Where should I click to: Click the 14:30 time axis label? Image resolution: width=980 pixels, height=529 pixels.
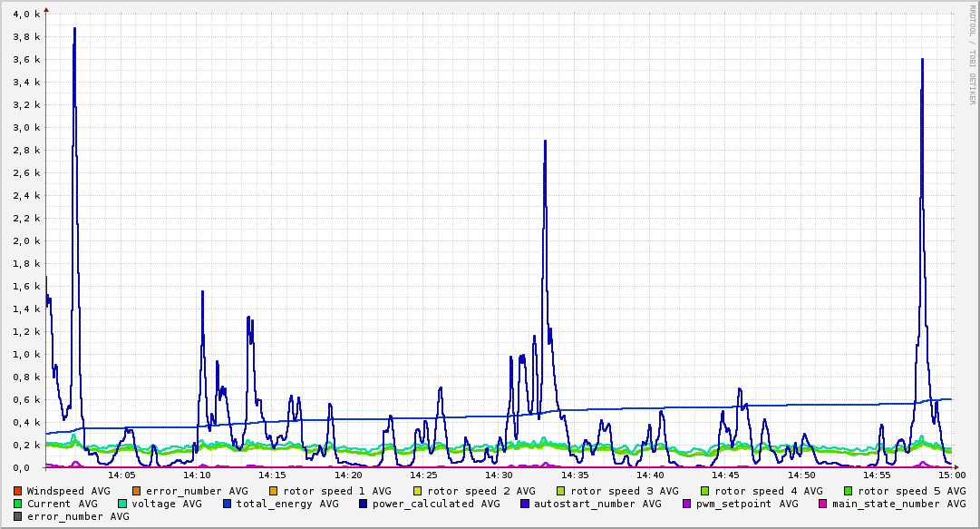click(499, 475)
